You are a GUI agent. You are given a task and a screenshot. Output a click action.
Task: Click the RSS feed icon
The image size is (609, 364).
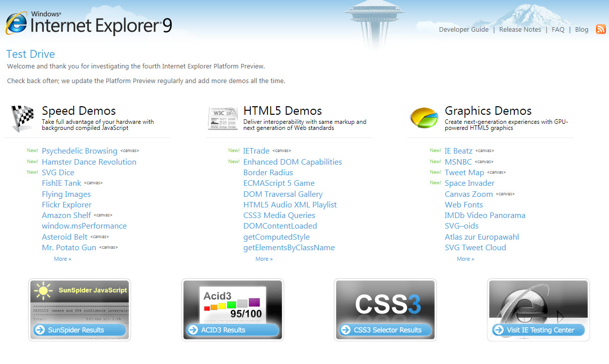point(600,29)
